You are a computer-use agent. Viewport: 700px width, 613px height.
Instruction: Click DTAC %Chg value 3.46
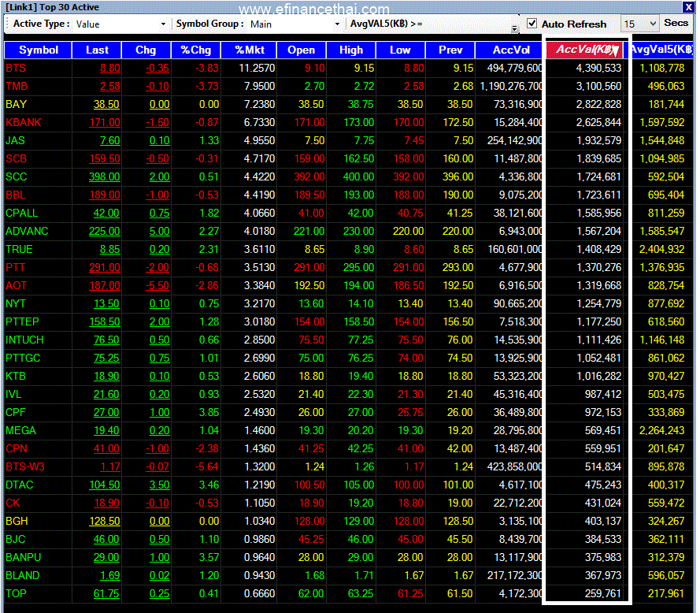point(209,485)
